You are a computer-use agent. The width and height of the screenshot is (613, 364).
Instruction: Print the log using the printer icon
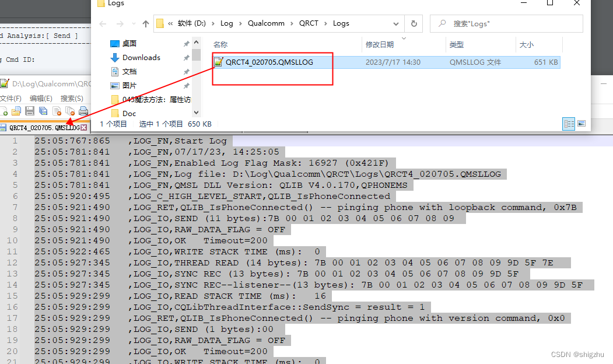pyautogui.click(x=83, y=111)
